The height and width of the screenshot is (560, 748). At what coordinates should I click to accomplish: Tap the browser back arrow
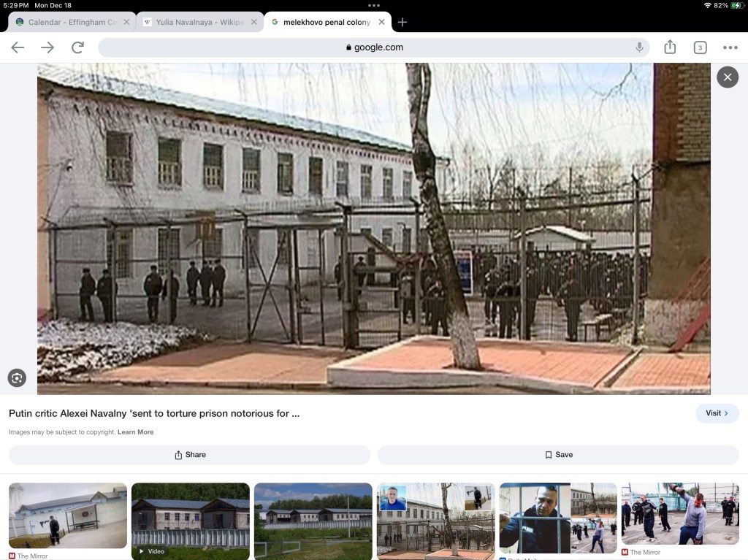(x=18, y=47)
